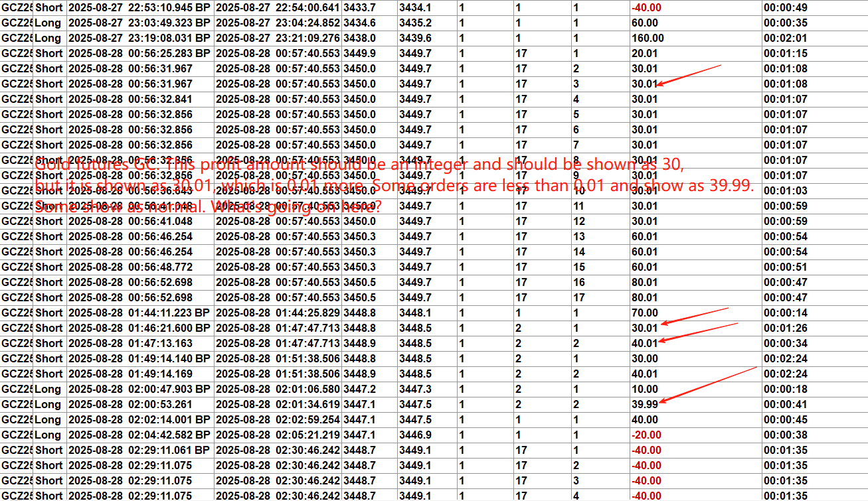Select entry time 02:29:11.061 cell

click(x=140, y=450)
